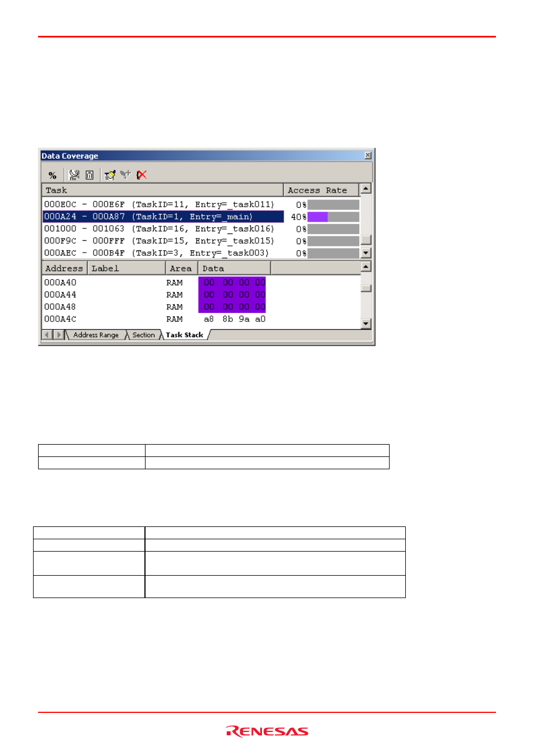Click the red X delete icon

(x=142, y=175)
